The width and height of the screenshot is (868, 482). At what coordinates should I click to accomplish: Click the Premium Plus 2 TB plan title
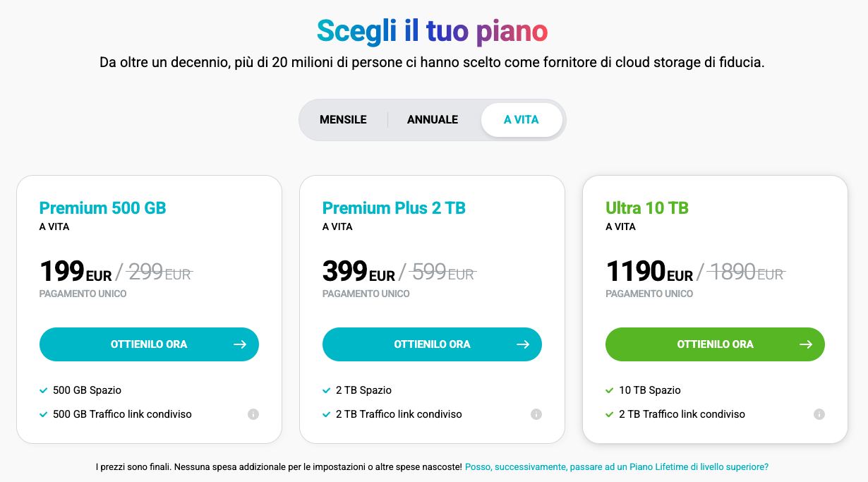[x=394, y=208]
